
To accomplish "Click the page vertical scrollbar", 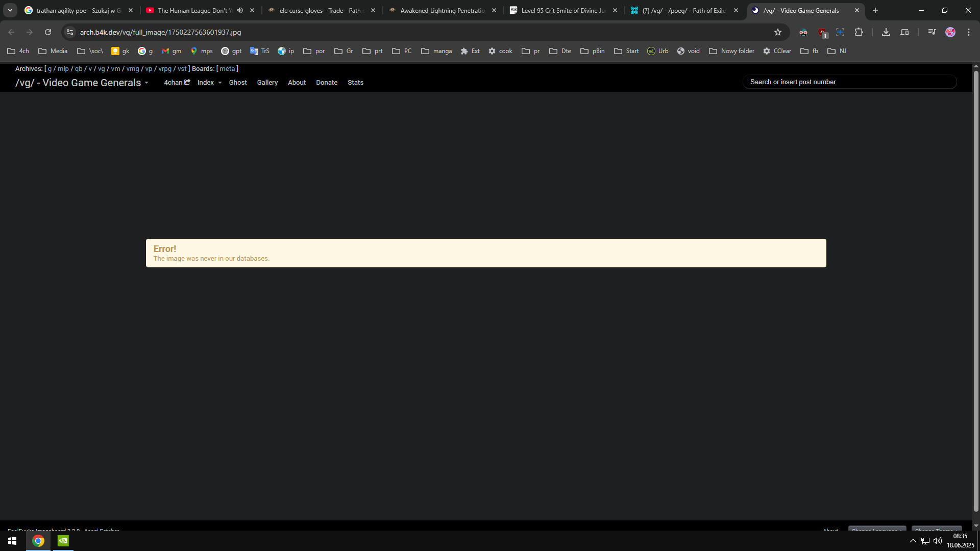I will coord(976,291).
